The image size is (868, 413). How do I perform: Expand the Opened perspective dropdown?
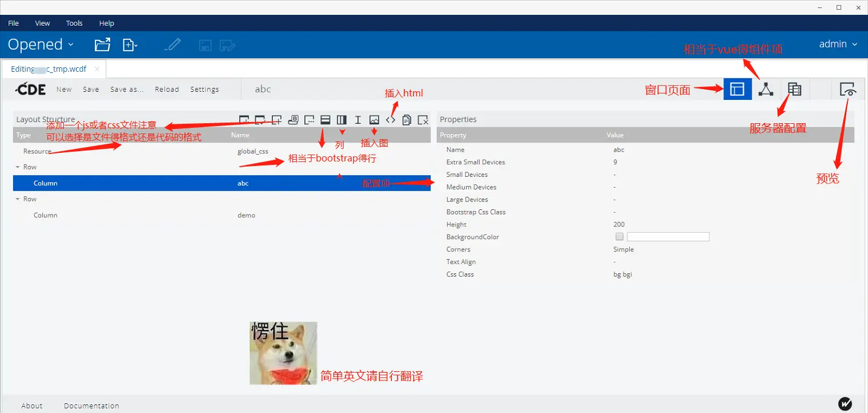pyautogui.click(x=41, y=44)
